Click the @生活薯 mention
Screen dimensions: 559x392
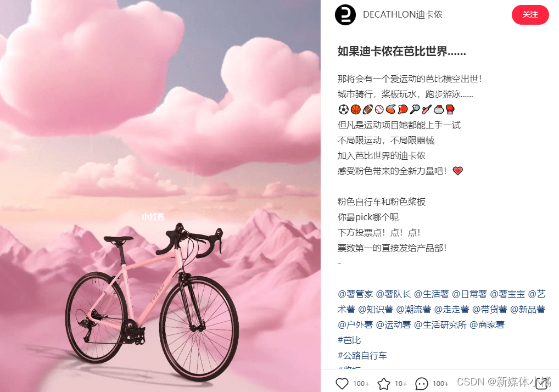(432, 294)
